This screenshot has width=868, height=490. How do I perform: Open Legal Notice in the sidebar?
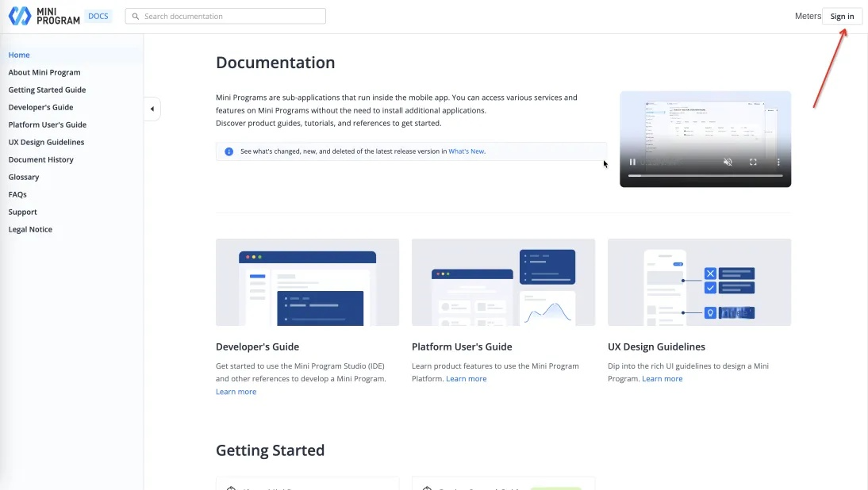(x=30, y=229)
